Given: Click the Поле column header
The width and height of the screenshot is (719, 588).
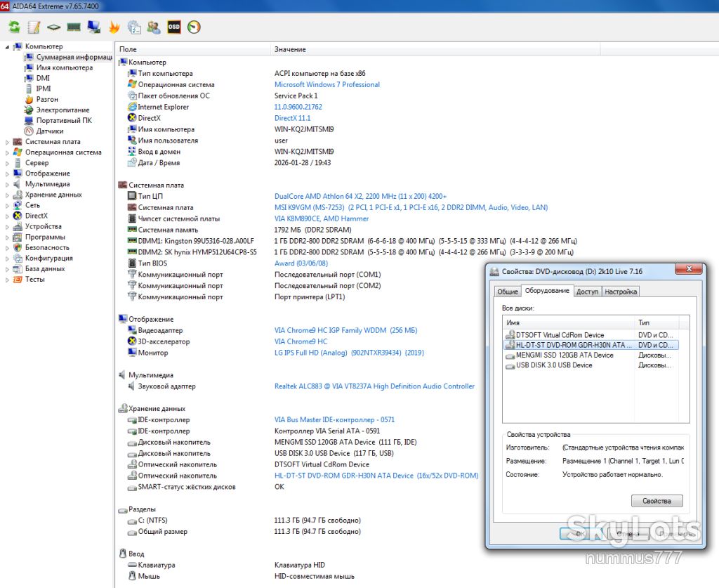Looking at the screenshot, I should [x=194, y=49].
